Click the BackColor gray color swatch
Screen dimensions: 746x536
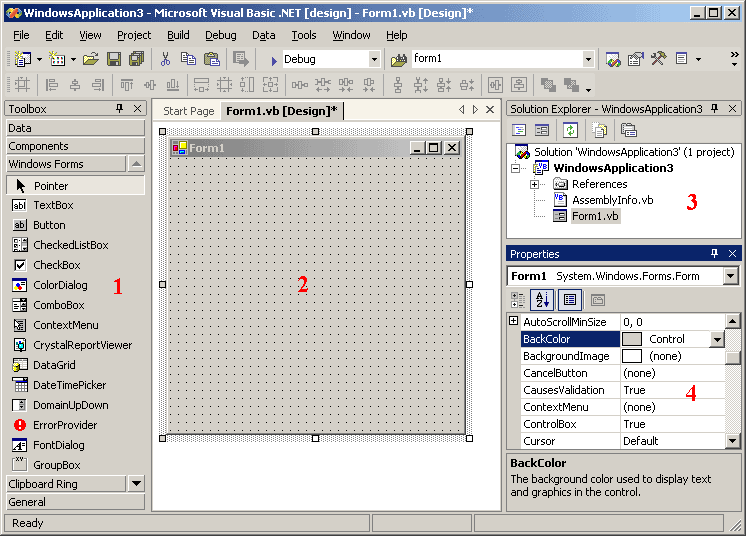632,339
